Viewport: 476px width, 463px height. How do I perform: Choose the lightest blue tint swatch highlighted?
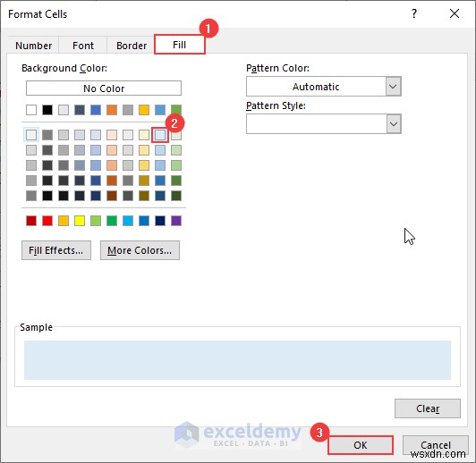click(x=160, y=135)
